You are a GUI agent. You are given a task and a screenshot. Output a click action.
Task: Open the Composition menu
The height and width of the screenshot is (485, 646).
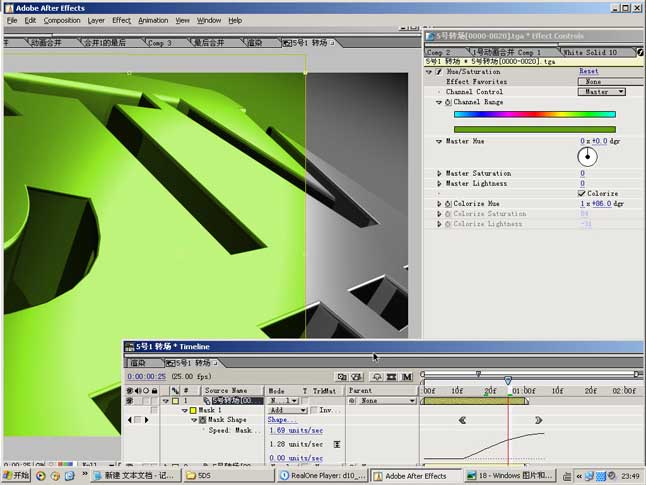pos(62,20)
